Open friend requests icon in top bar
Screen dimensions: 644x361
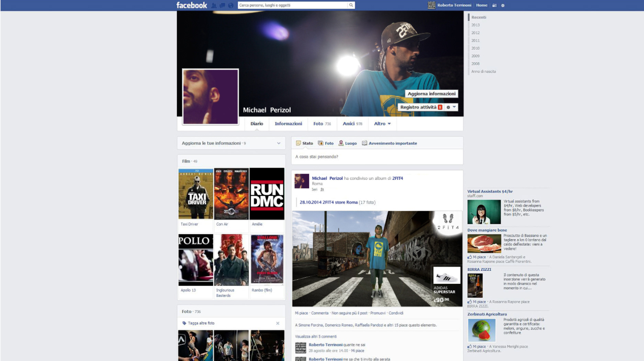[214, 5]
